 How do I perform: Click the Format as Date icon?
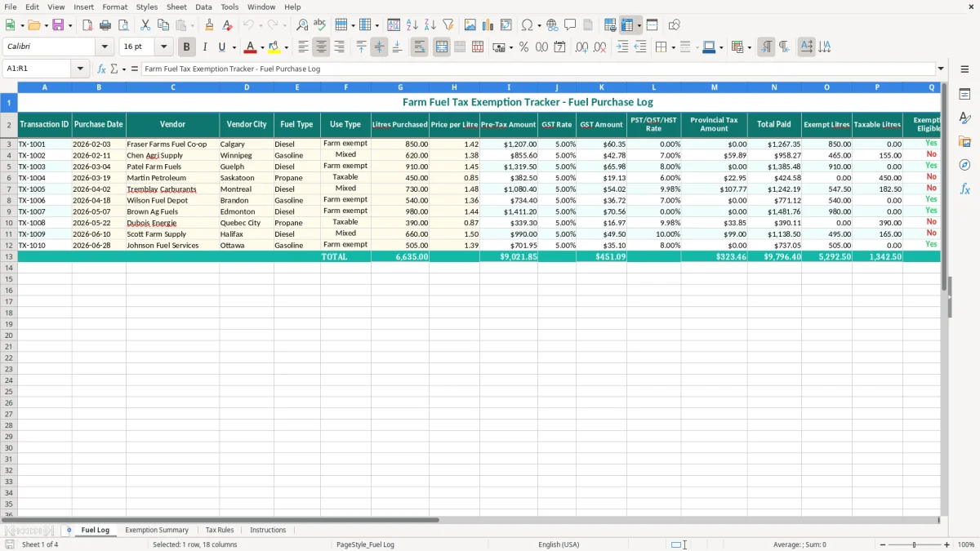point(559,47)
